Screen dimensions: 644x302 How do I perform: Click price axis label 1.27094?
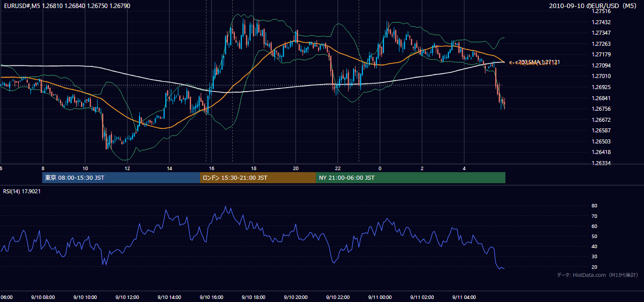pyautogui.click(x=602, y=65)
